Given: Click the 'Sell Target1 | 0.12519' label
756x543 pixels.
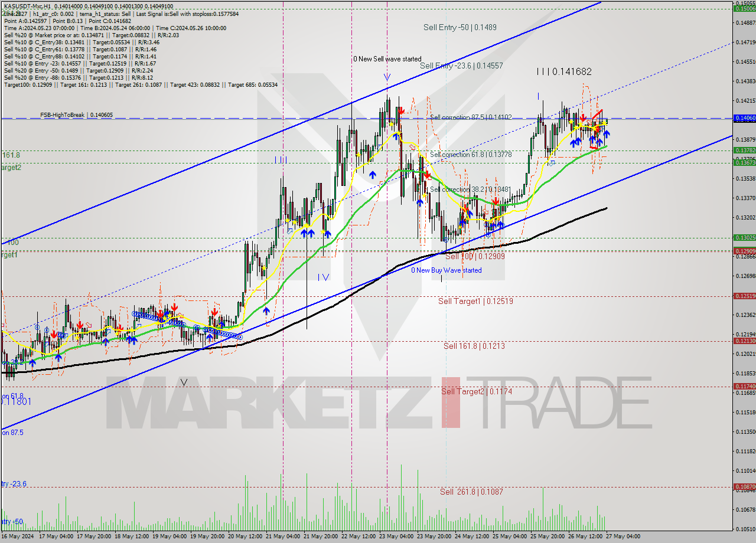Looking at the screenshot, I should tap(475, 301).
